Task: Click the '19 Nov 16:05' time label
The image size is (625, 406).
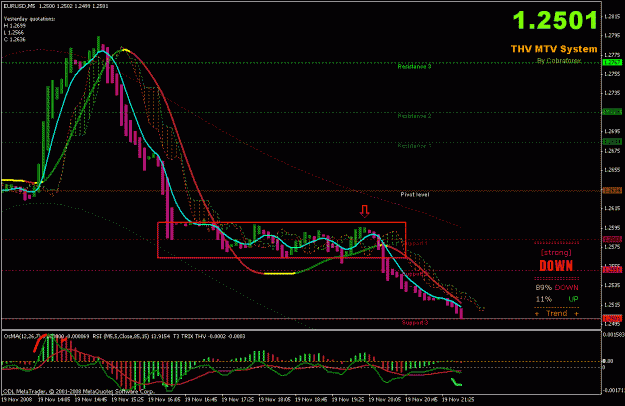Action: tap(164, 399)
